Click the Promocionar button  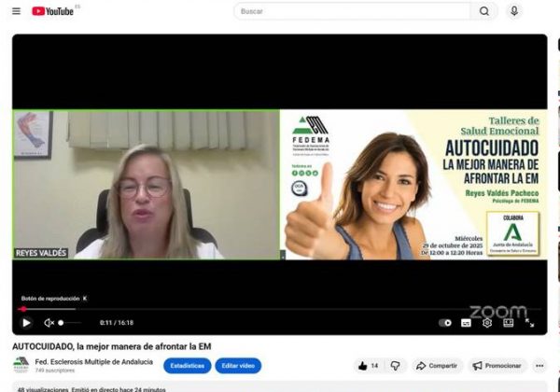(497, 366)
